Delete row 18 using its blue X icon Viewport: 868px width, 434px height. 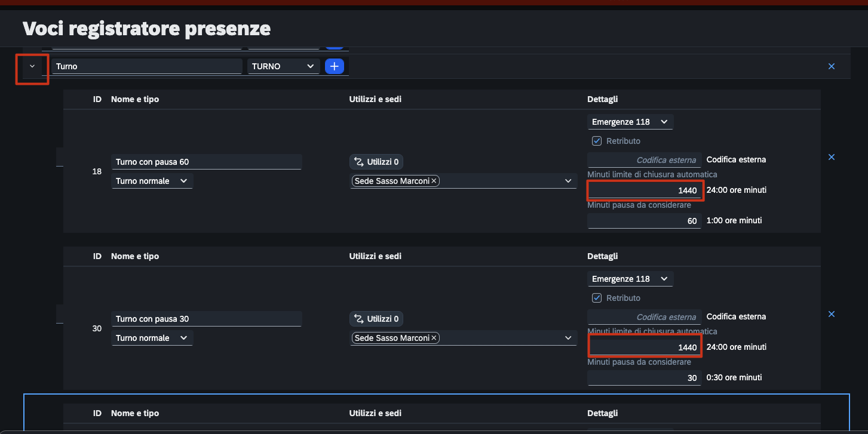coord(832,157)
